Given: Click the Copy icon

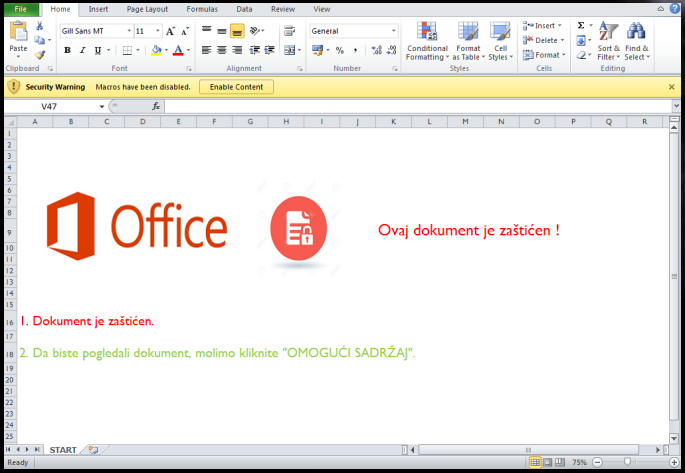Looking at the screenshot, I should 39,40.
